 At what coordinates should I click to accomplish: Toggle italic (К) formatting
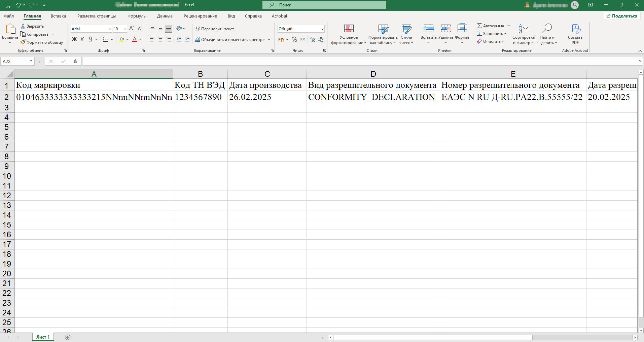pyautogui.click(x=82, y=39)
